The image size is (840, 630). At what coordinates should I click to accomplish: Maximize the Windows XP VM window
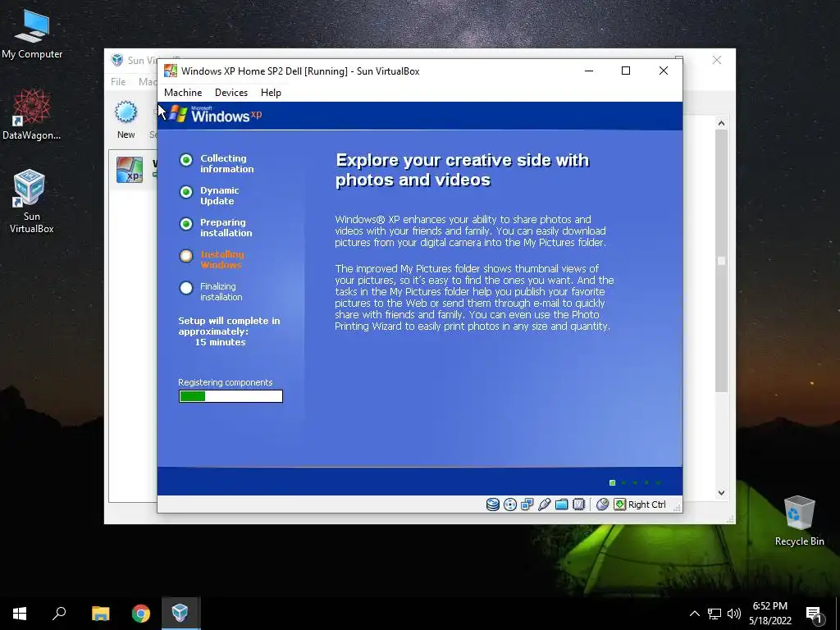tap(626, 71)
